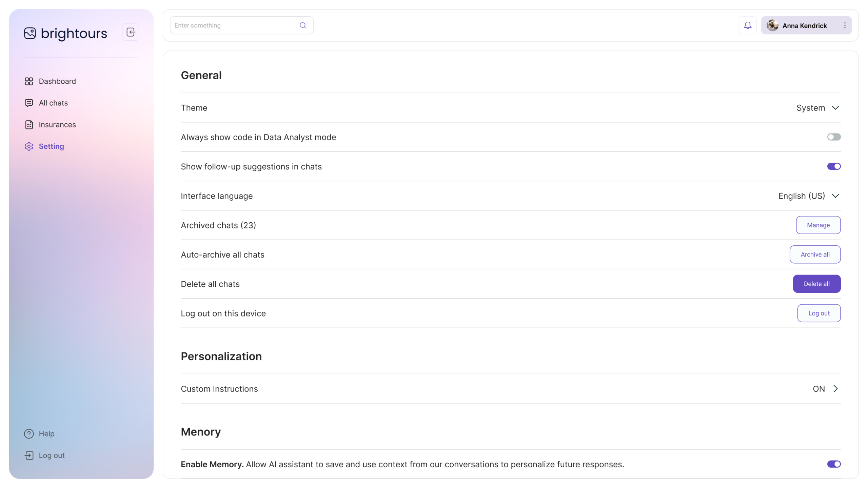Expand the Interface language English (US) dropdown
Viewport: 868px width, 488px height.
click(x=808, y=196)
